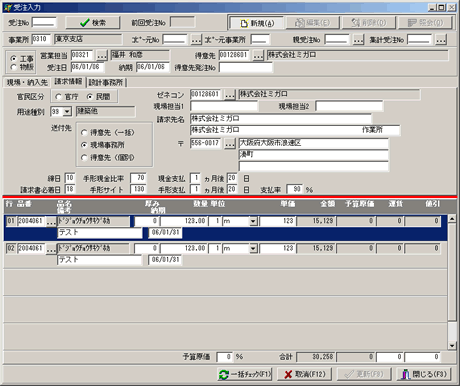This screenshot has width=460, height=386.
Task: Open lookup beside ｺﾋﾟｰ元No field
Action: (x=196, y=40)
